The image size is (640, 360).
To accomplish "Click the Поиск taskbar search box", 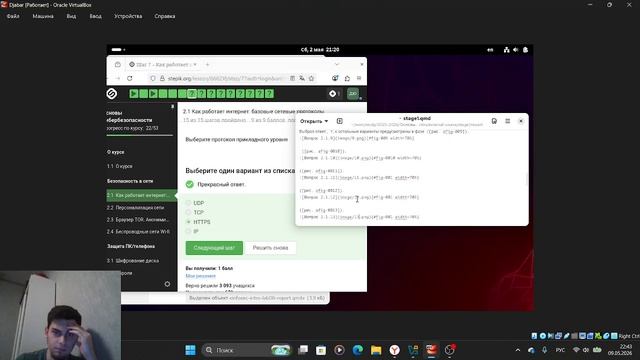I will 246,350.
